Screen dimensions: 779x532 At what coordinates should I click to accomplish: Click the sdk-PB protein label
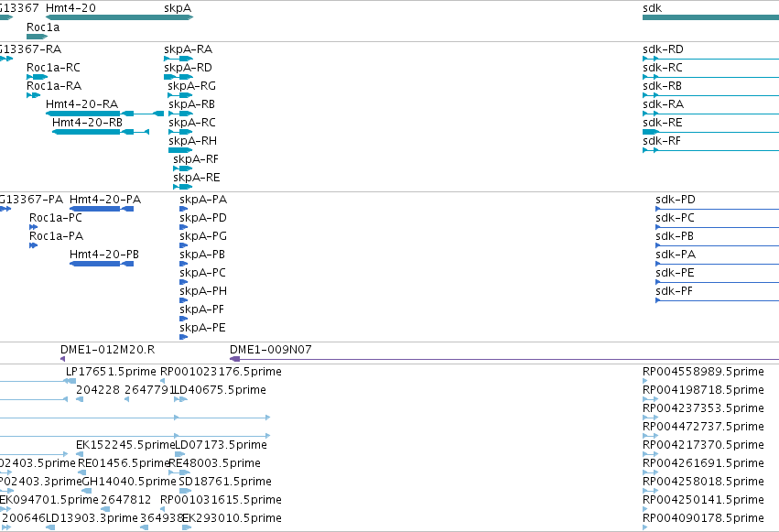click(674, 236)
